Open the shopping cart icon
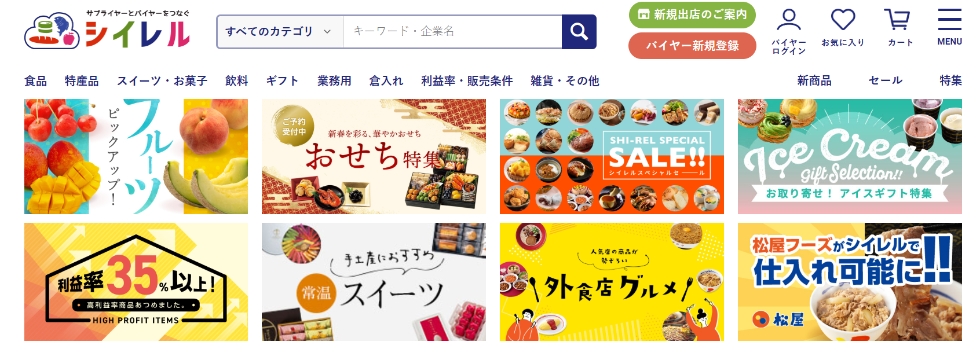Viewport: 980px width, 349px height. click(900, 28)
